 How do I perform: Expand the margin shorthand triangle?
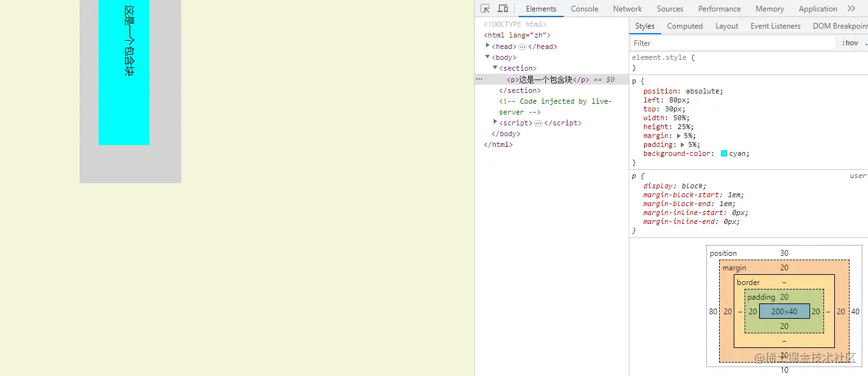679,136
